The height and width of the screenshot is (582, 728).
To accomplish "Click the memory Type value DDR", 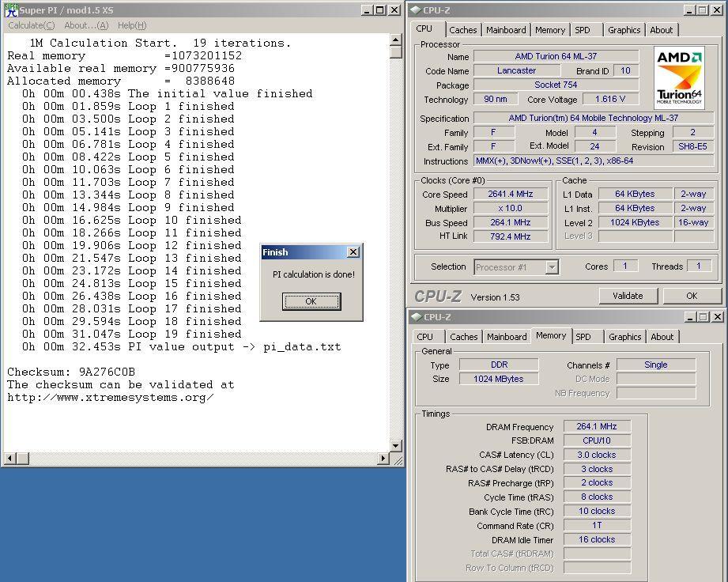I will [x=499, y=365].
